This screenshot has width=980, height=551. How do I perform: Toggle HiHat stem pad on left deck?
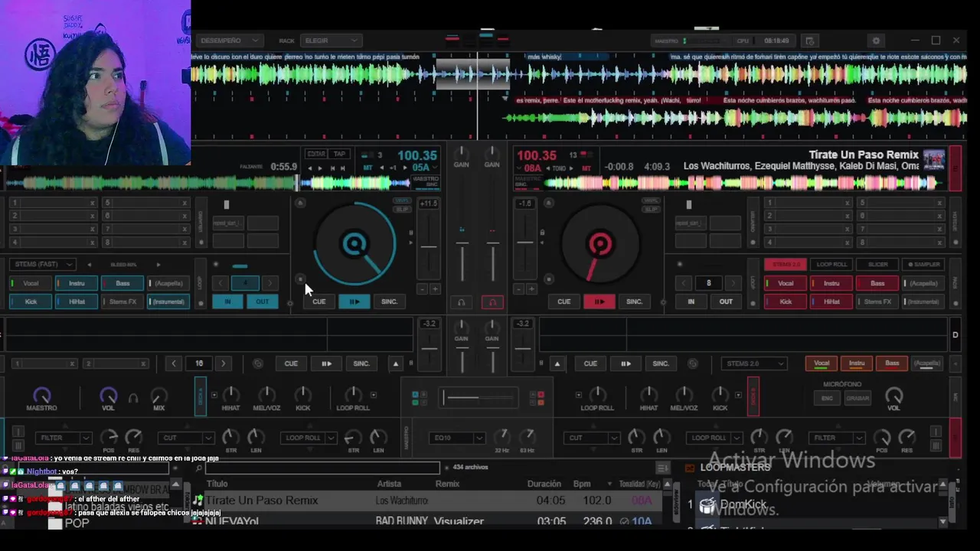point(77,302)
